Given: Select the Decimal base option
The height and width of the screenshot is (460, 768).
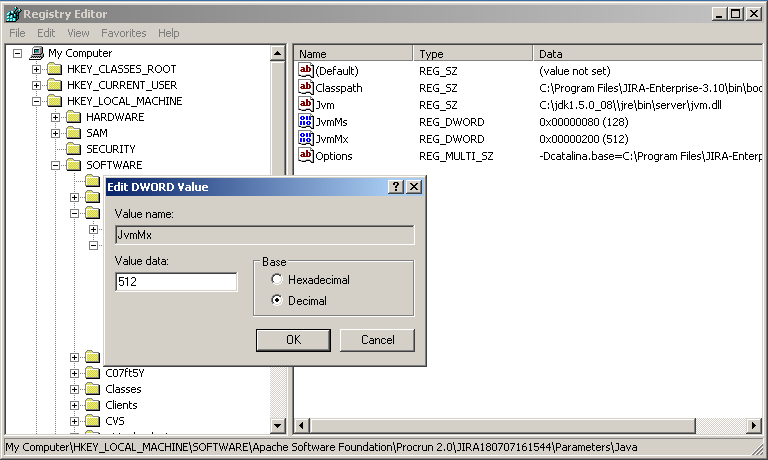Looking at the screenshot, I should (x=277, y=300).
